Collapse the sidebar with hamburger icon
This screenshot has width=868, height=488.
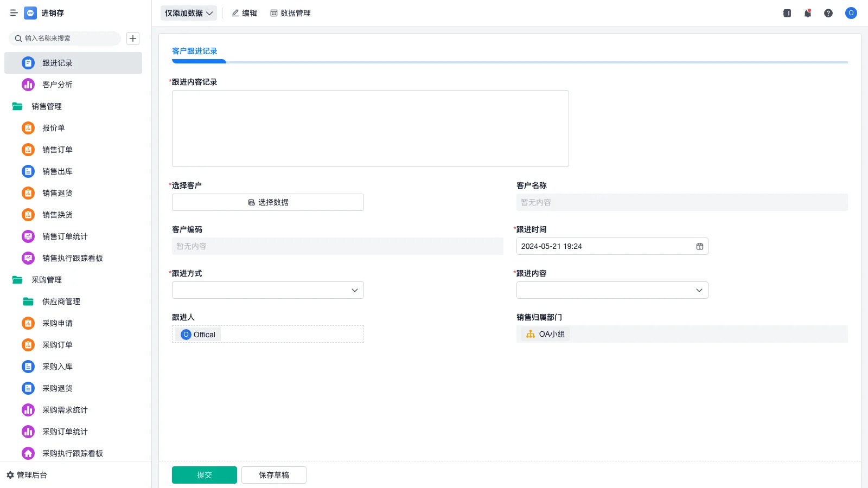(x=14, y=13)
